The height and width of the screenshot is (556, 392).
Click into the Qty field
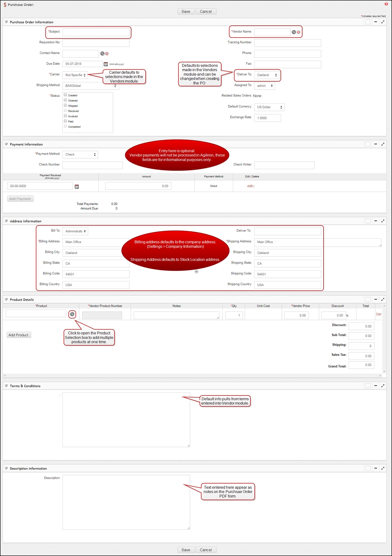[x=234, y=315]
